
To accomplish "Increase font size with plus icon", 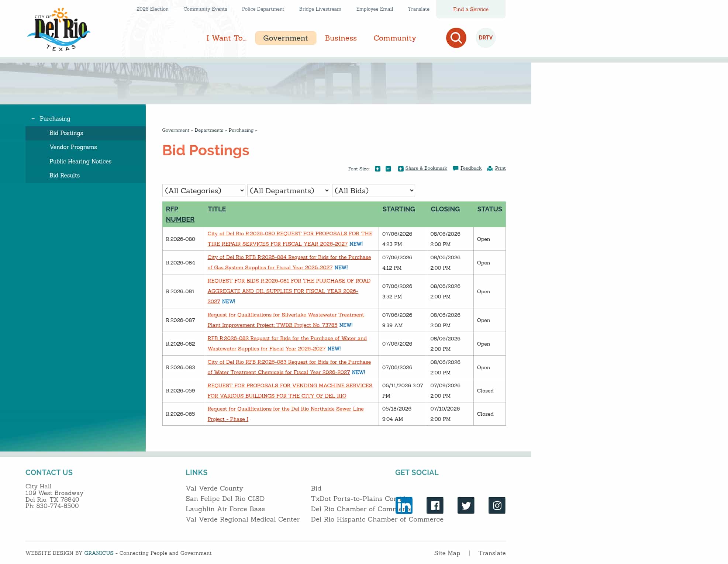I will [377, 169].
